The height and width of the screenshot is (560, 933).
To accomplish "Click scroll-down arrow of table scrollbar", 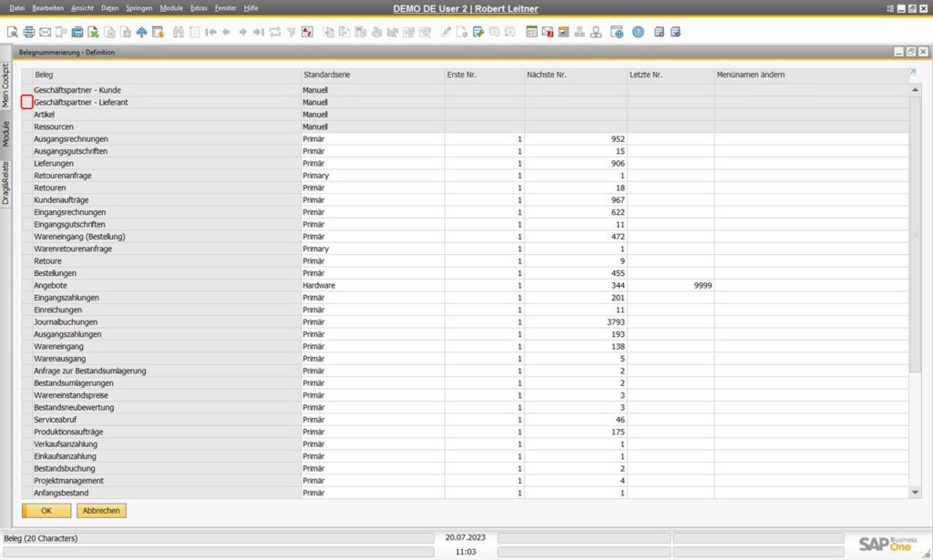I will click(915, 493).
